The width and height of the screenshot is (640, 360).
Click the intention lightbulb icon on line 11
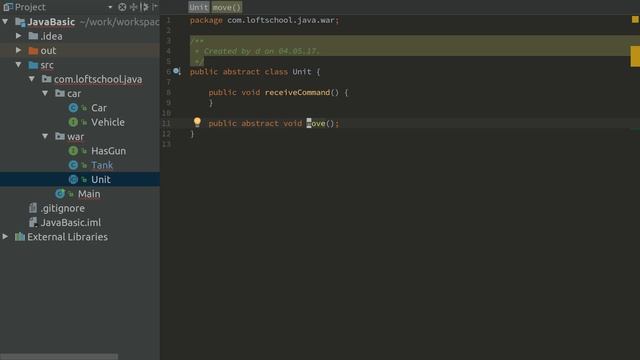(x=197, y=122)
